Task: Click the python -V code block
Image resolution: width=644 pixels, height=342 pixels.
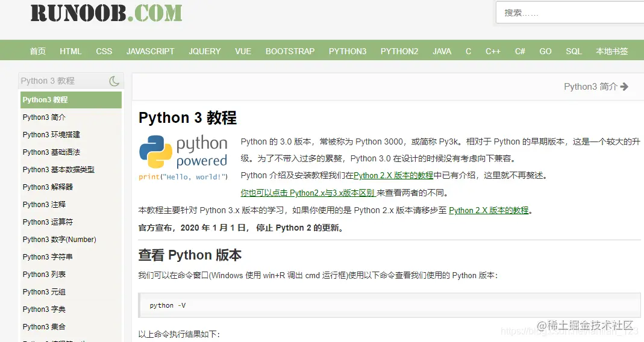Action: [x=389, y=305]
